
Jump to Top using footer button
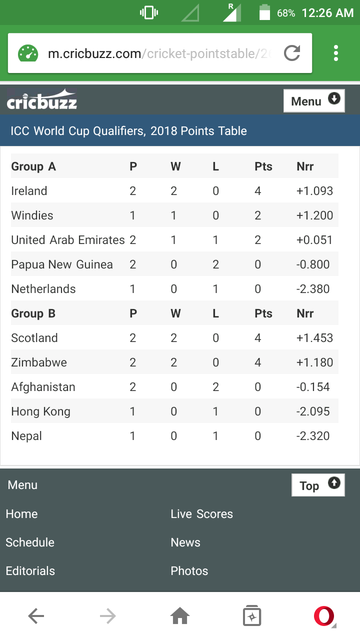point(318,485)
